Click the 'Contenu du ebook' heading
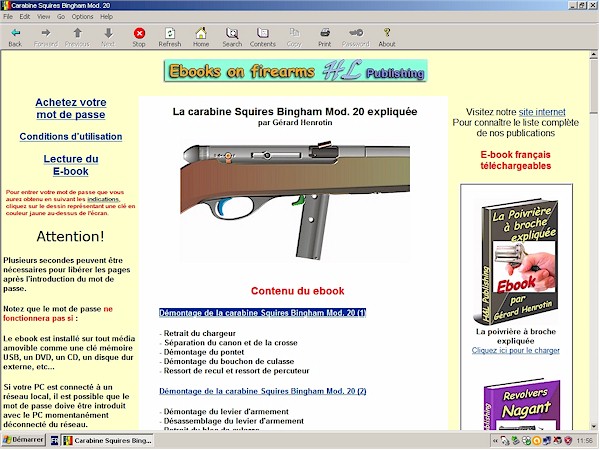This screenshot has height=450, width=600. (297, 291)
